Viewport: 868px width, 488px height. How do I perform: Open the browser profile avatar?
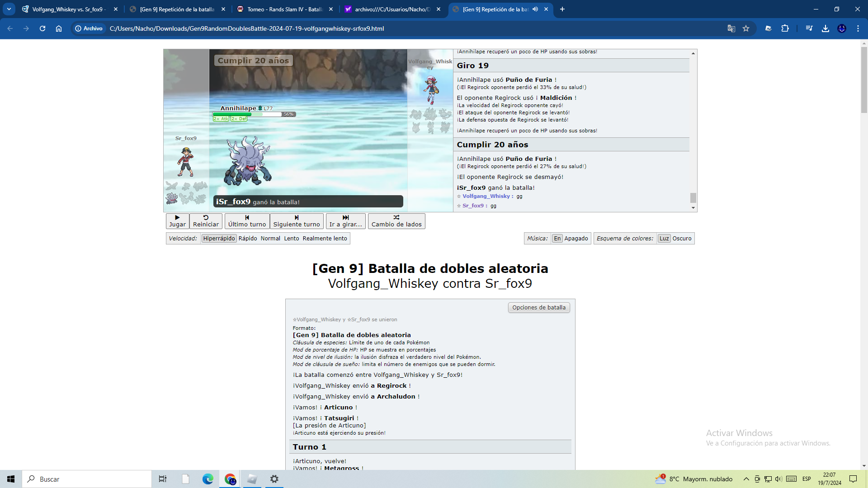[x=842, y=28]
